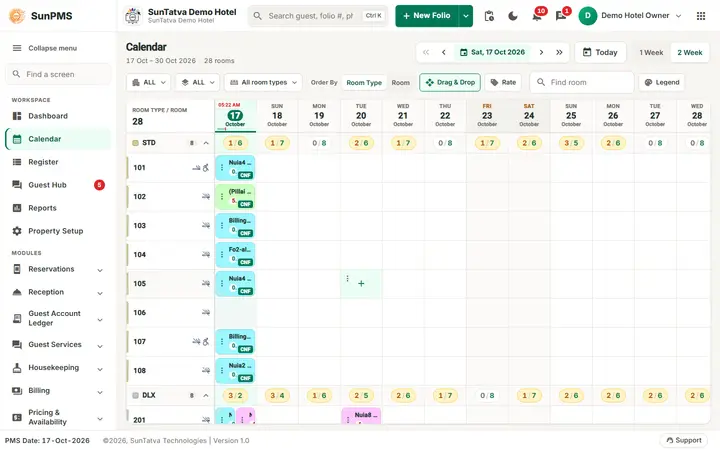The width and height of the screenshot is (720, 450).
Task: Click the SunPMS sun logo
Action: (x=17, y=16)
